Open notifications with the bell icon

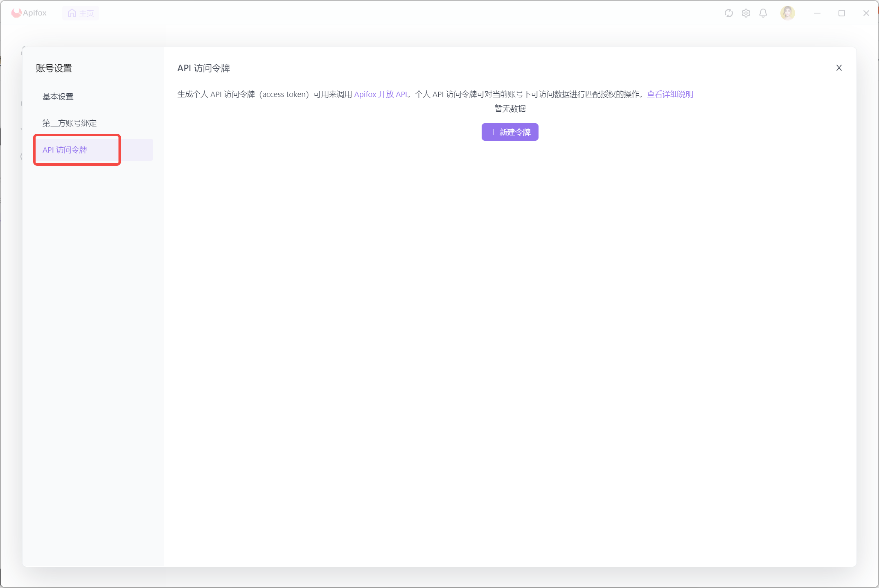763,13
